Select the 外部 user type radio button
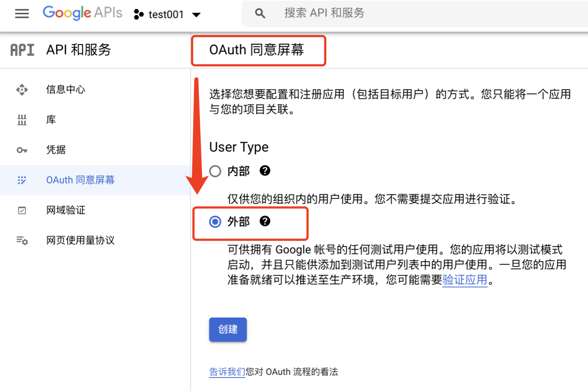The width and height of the screenshot is (588, 391). 215,222
